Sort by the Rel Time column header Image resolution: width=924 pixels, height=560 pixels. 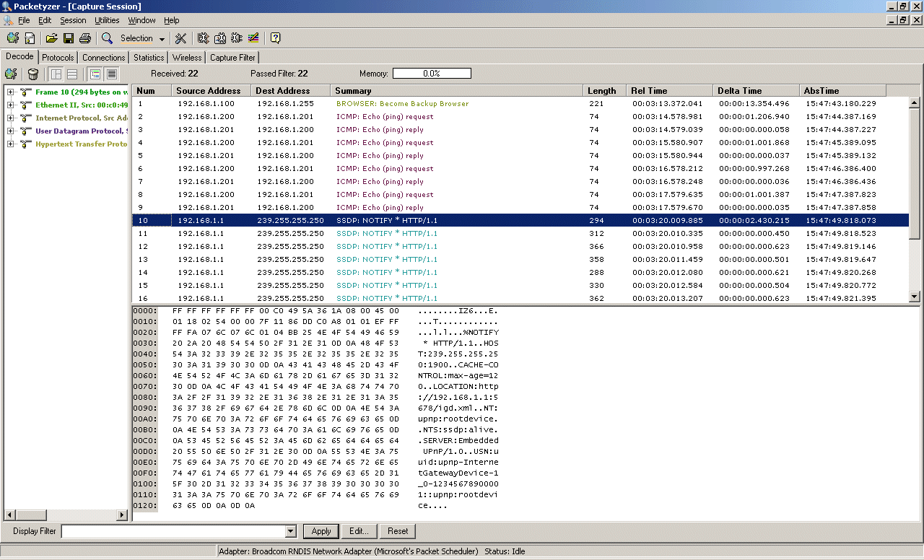click(x=670, y=90)
